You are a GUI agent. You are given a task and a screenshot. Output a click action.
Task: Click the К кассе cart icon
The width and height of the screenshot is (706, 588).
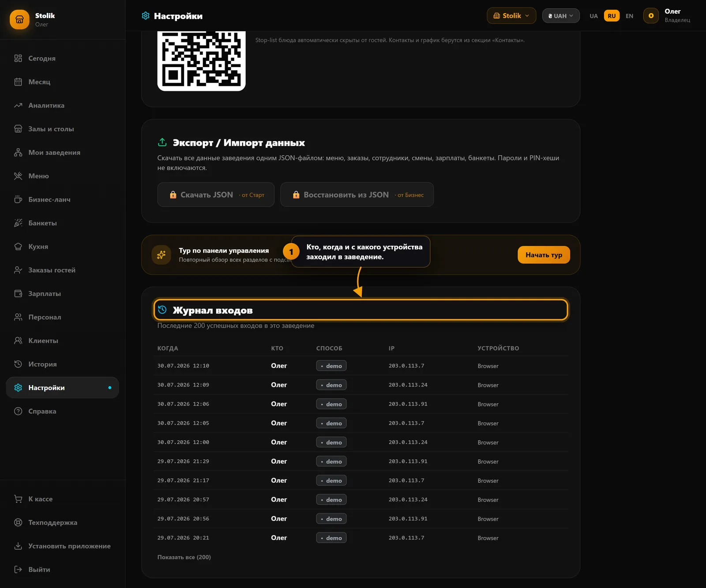[18, 499]
